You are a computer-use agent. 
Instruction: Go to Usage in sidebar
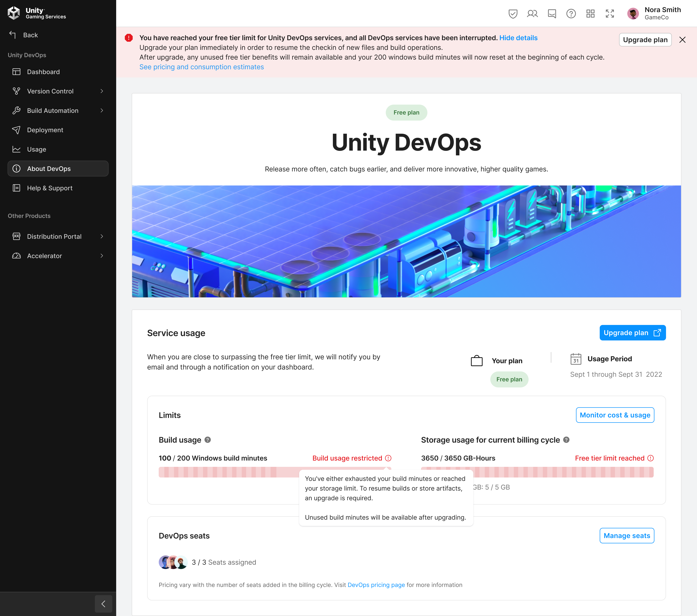coord(36,149)
